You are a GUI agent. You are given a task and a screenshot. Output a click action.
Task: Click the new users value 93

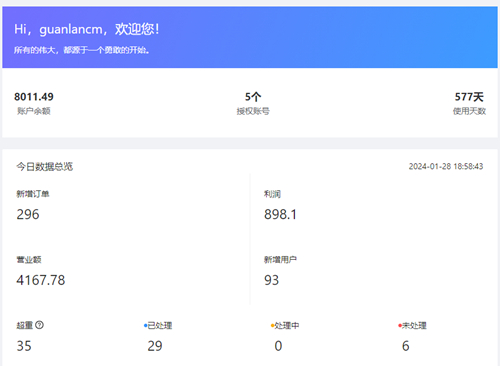272,280
